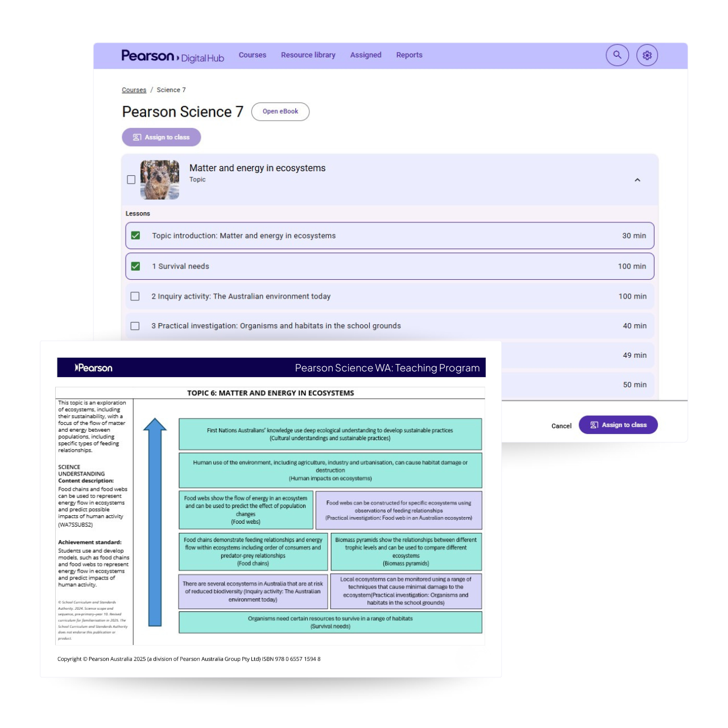
Task: Click the Pearson logo in teaching program banner
Action: (x=94, y=368)
